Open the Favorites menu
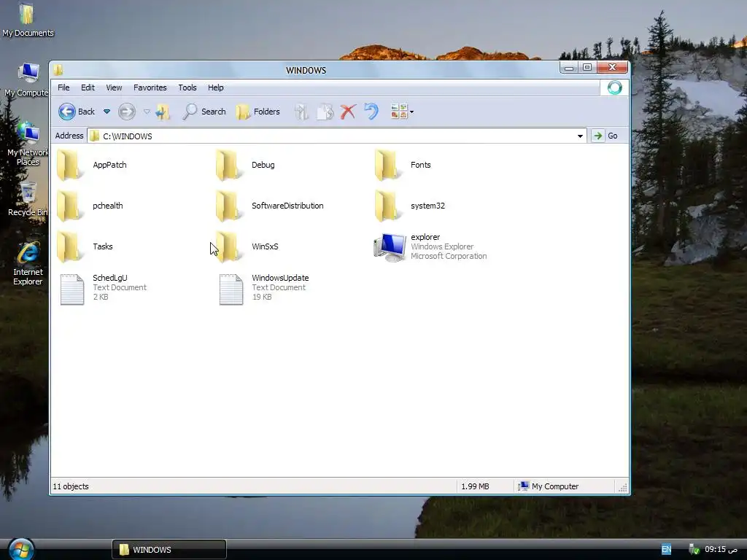747x560 pixels. (150, 87)
